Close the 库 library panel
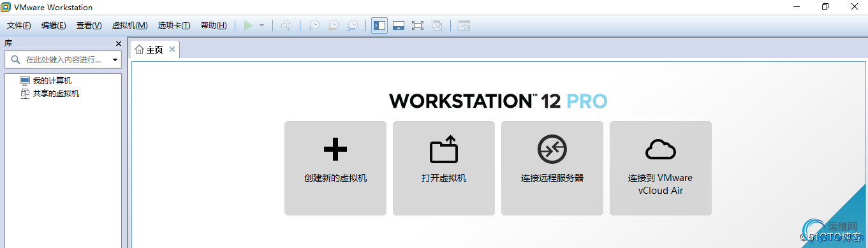 click(118, 43)
